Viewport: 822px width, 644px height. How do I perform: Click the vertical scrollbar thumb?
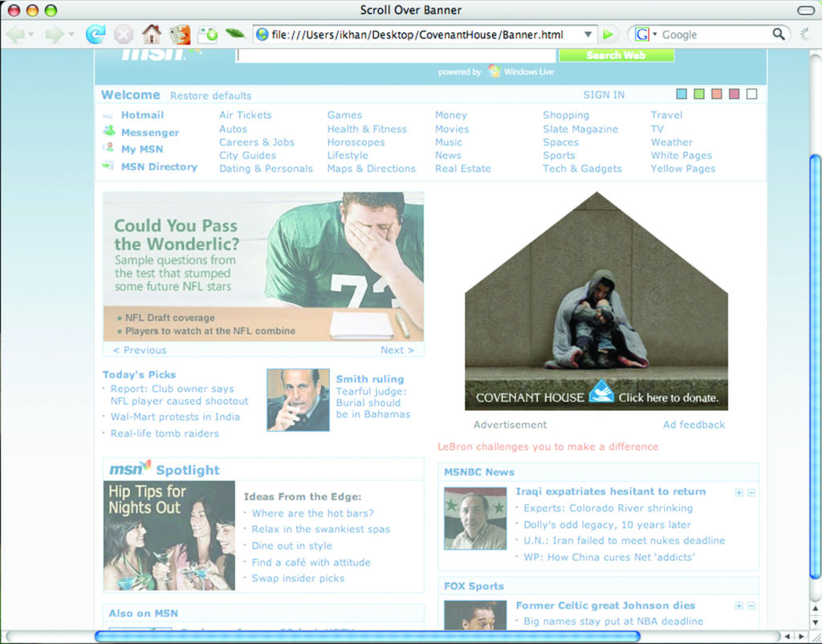pos(816,366)
